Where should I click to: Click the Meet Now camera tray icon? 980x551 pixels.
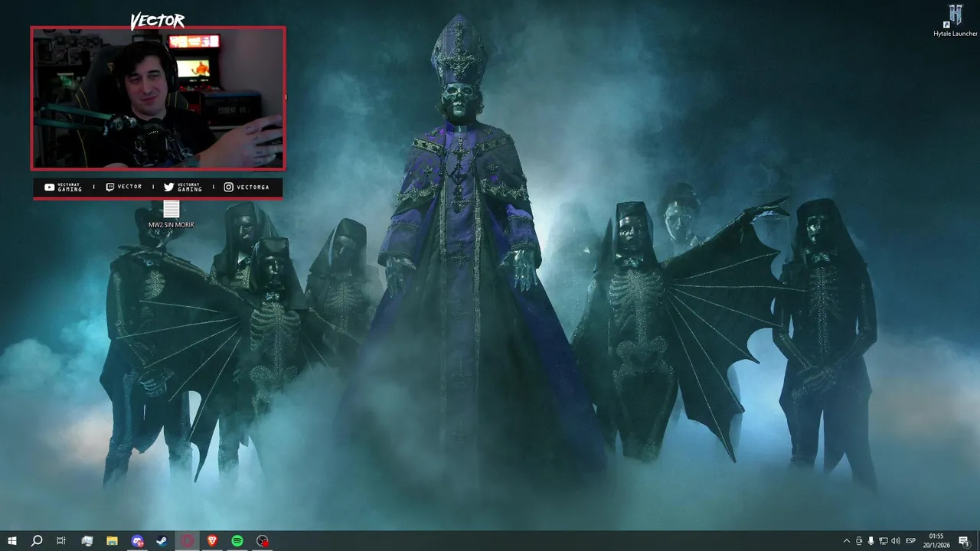tap(859, 541)
